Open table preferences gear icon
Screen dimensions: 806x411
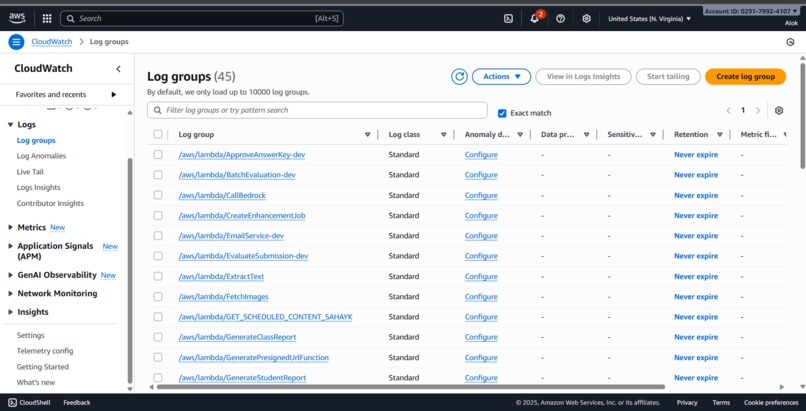pos(779,110)
